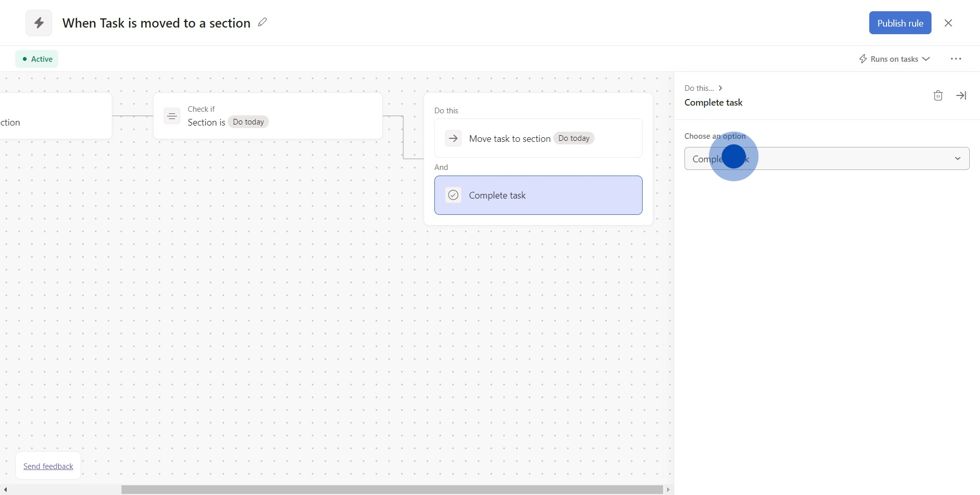Select the Move task to section action
The image size is (980, 495).
click(x=538, y=138)
